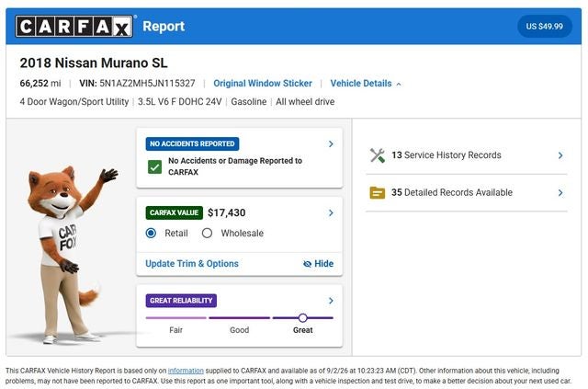This screenshot has width=588, height=389.
Task: Open 35 Detailed Records Available row
Action: coord(467,192)
